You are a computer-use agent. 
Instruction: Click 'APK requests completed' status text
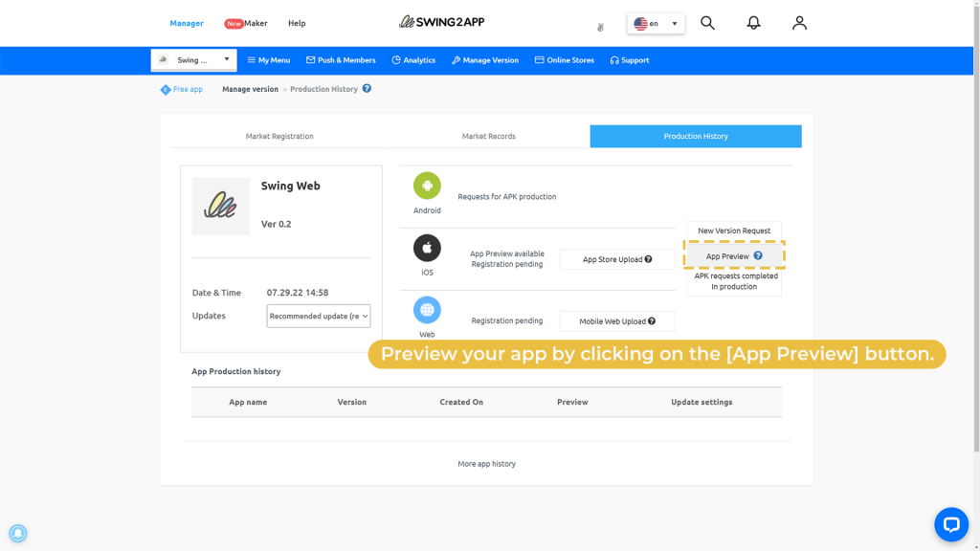[x=736, y=276]
